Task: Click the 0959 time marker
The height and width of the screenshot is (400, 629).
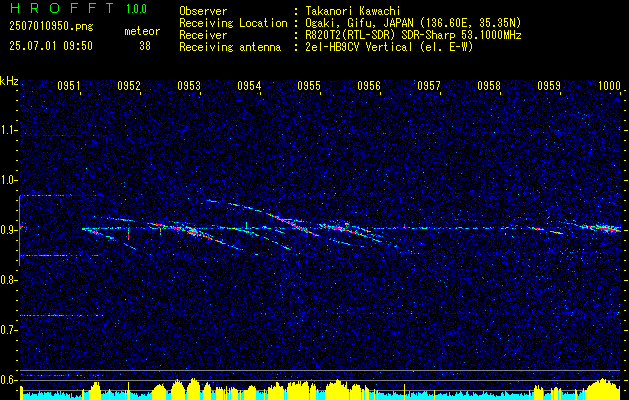Action: [549, 85]
